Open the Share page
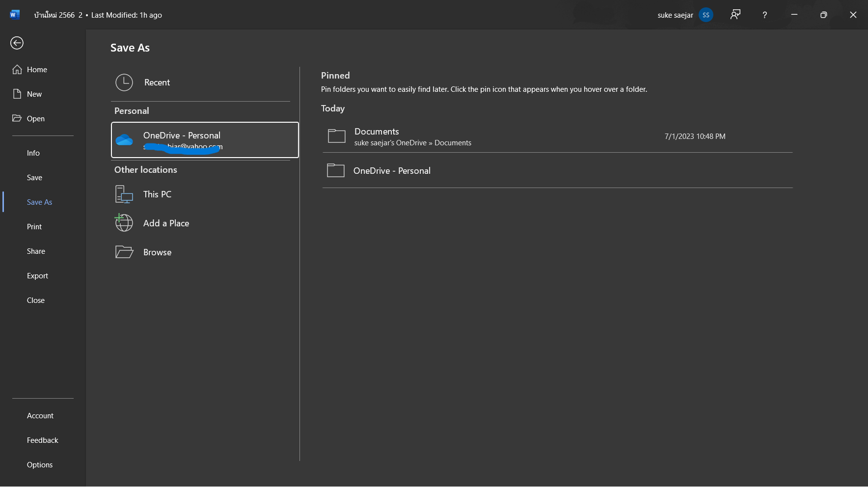 [36, 251]
